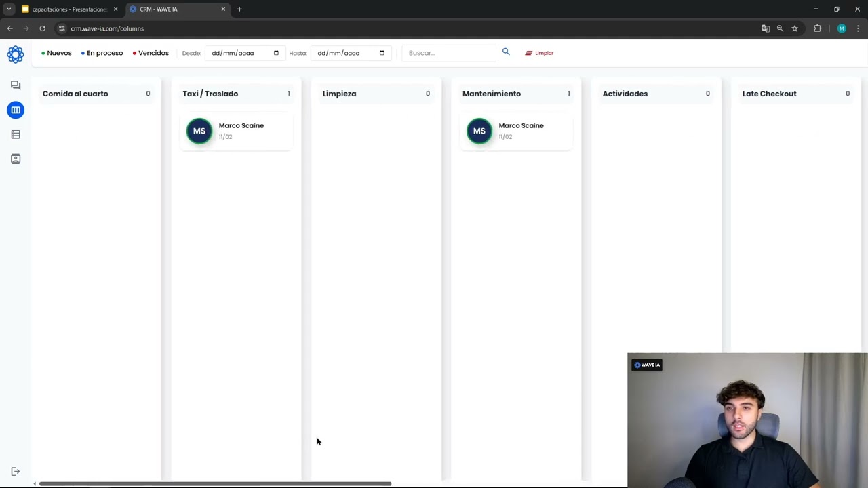Click into the Hasta date field
The width and height of the screenshot is (868, 488).
point(350,53)
